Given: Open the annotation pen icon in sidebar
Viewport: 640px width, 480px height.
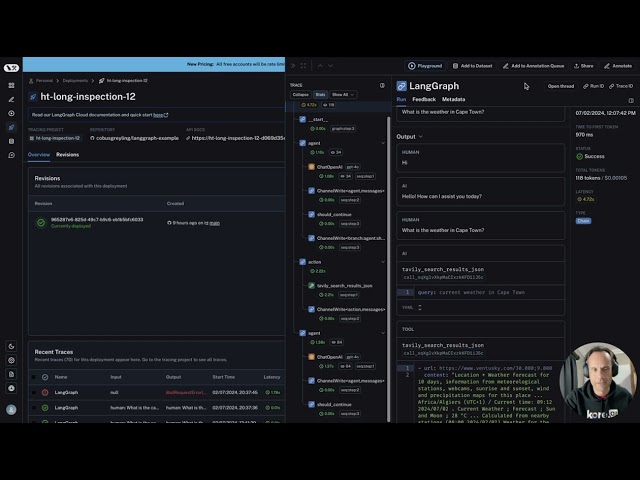Looking at the screenshot, I should click(x=11, y=99).
